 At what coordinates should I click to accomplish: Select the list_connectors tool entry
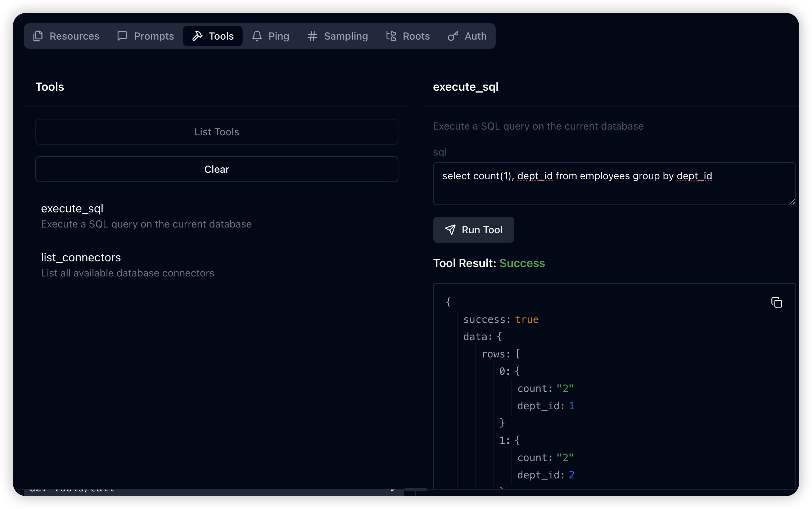pyautogui.click(x=81, y=258)
